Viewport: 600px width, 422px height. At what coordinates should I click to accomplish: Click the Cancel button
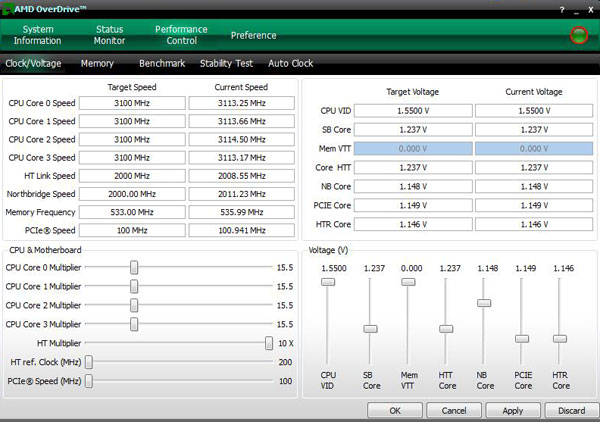[x=454, y=411]
